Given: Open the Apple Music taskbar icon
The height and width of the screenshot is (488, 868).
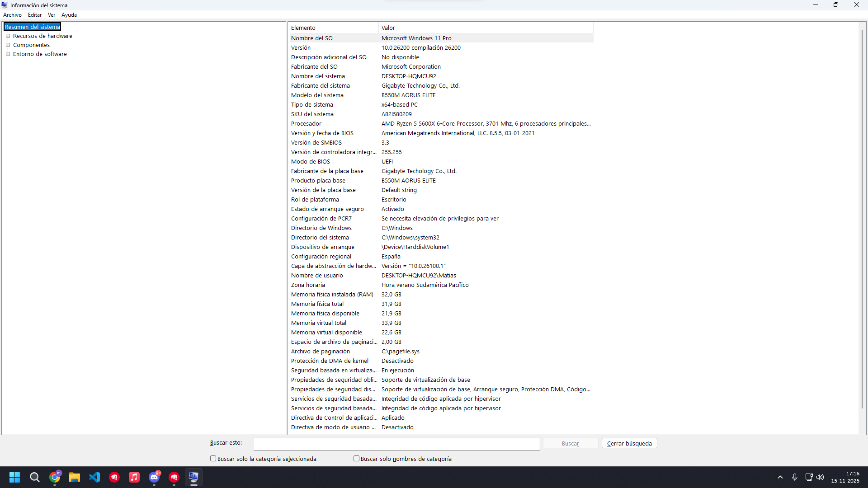Looking at the screenshot, I should (134, 477).
